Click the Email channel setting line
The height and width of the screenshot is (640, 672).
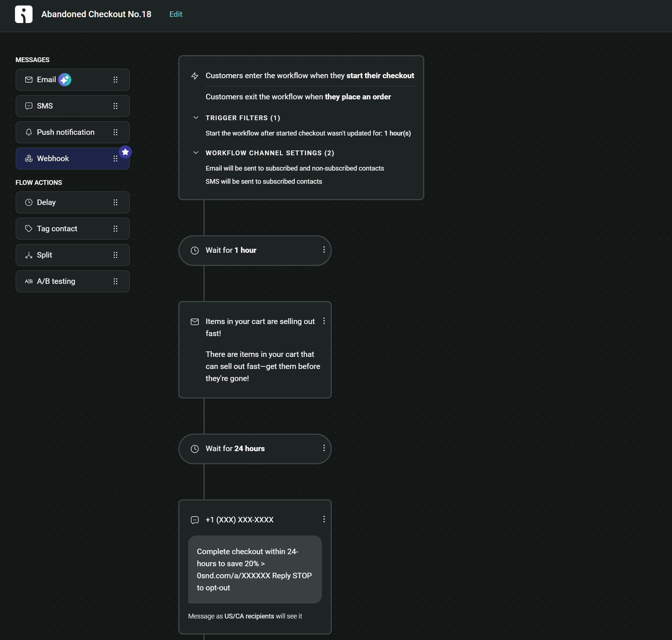click(x=295, y=168)
